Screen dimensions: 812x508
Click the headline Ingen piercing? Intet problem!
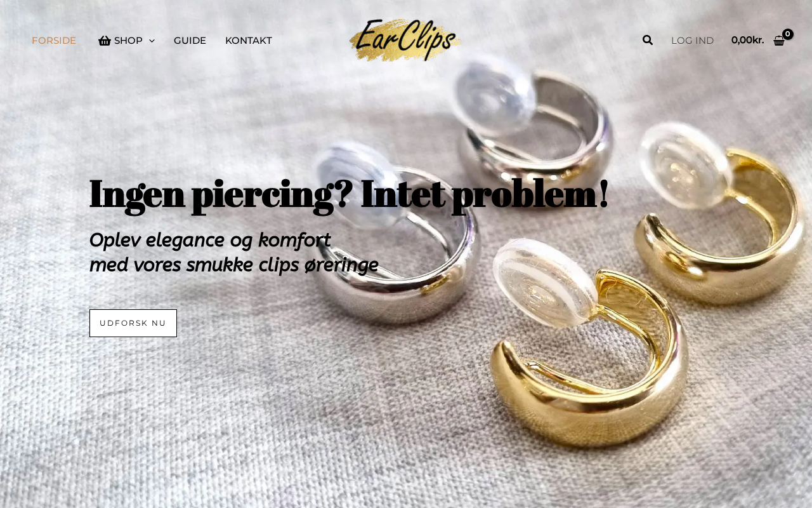coord(349,194)
